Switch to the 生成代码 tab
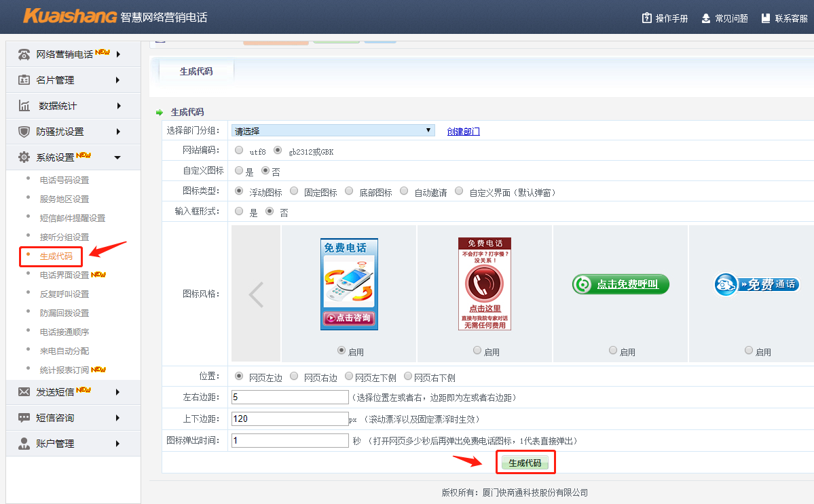This screenshot has width=814, height=504. click(x=196, y=71)
